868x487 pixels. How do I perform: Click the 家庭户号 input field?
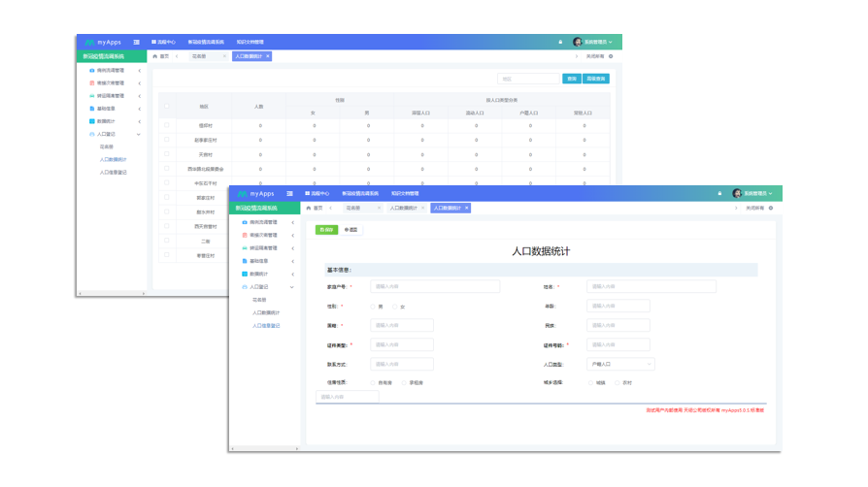[435, 286]
